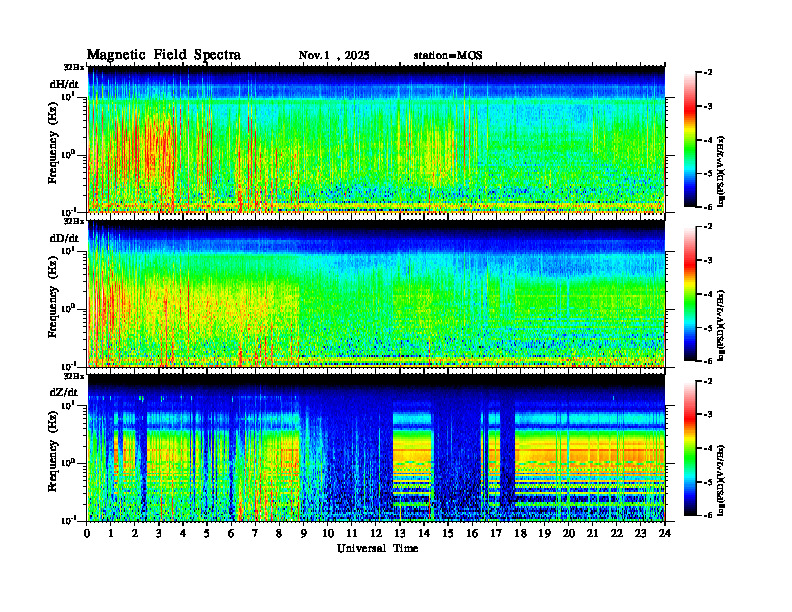The image size is (792, 612).
Task: Click the "Magnetic Field Spectra" title
Action: coord(164,55)
